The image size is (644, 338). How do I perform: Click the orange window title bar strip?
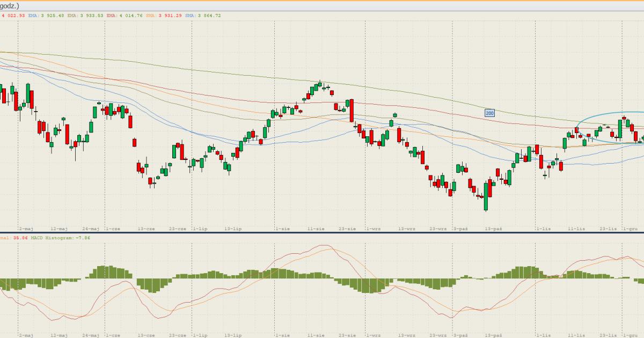point(322,1)
